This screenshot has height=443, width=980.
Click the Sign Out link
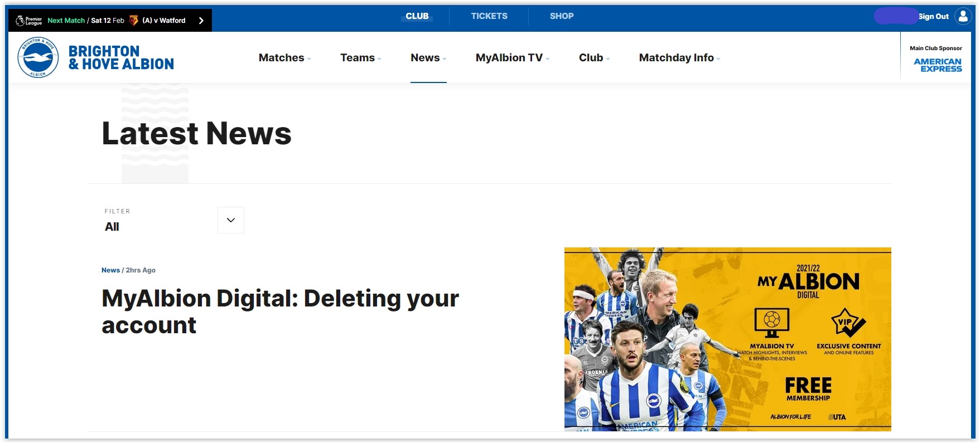[934, 17]
